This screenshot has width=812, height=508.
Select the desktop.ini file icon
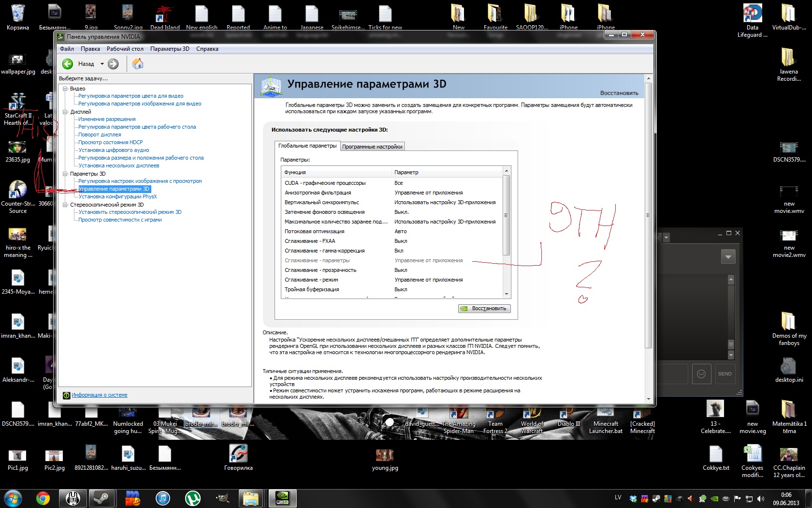click(789, 370)
